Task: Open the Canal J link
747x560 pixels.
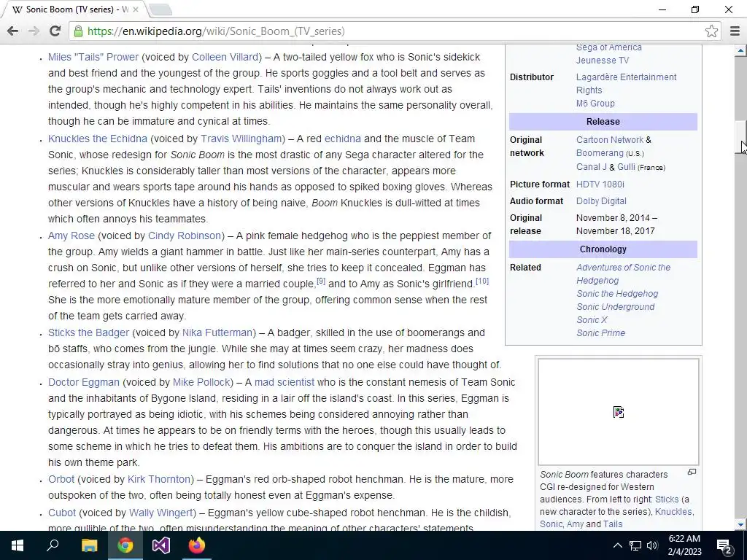Action: click(592, 167)
